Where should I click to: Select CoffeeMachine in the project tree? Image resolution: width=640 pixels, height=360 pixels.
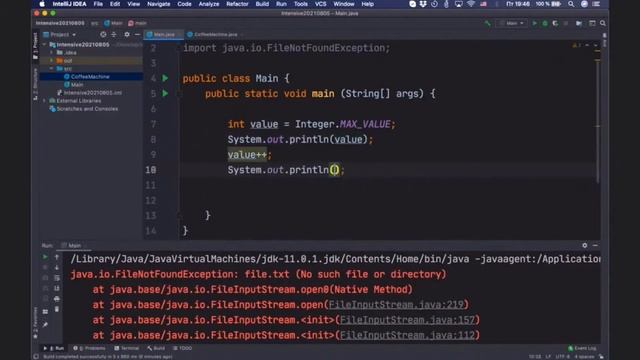90,77
